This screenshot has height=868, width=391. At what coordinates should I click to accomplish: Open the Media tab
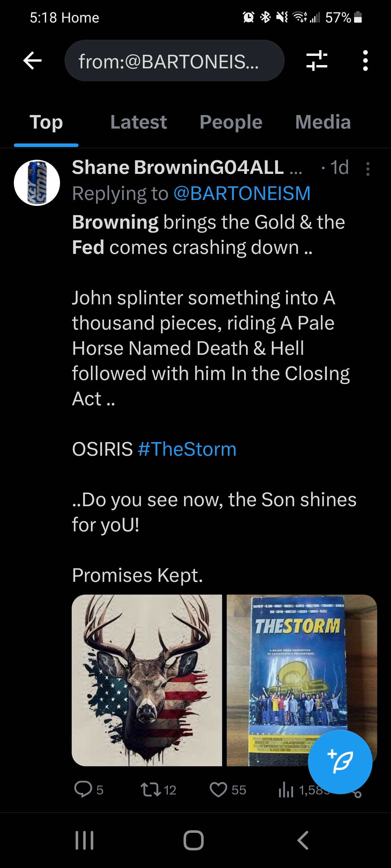coord(323,122)
